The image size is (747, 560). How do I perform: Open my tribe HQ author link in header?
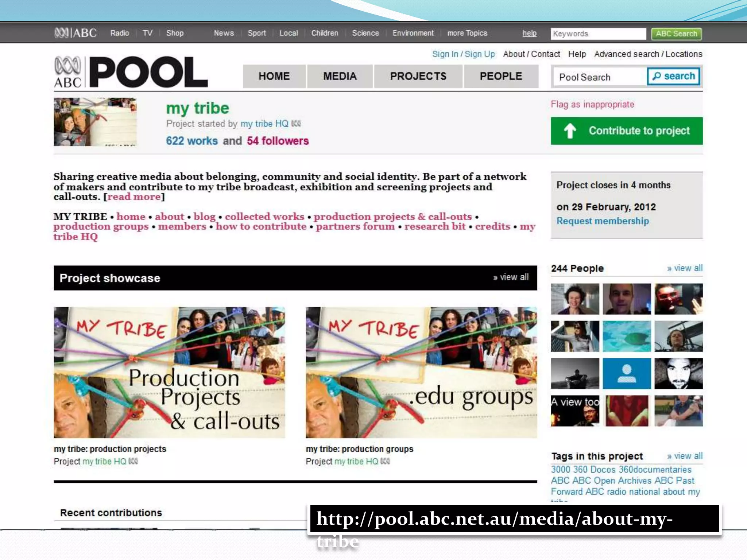click(264, 124)
